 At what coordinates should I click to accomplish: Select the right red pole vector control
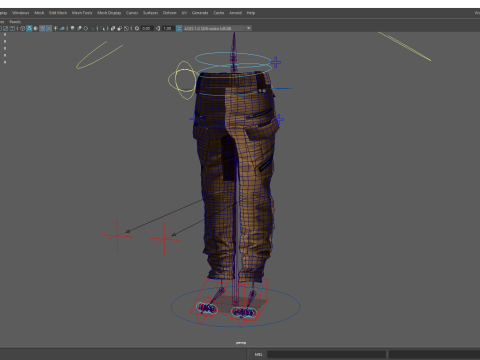[165, 239]
